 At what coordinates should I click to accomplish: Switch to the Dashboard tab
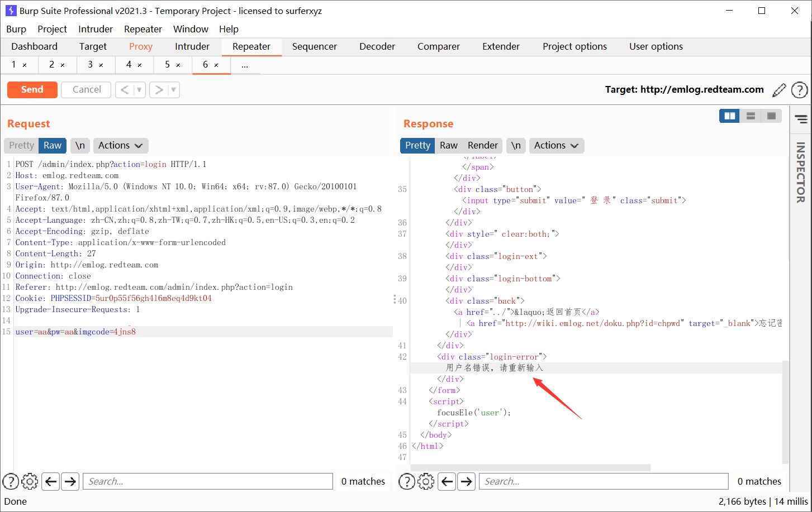tap(34, 47)
